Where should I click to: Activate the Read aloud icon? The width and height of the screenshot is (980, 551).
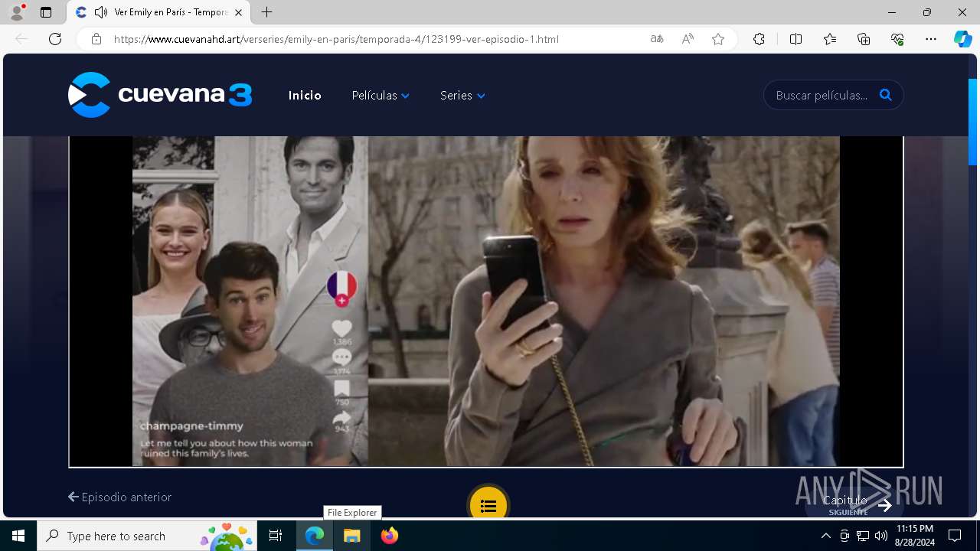688,39
